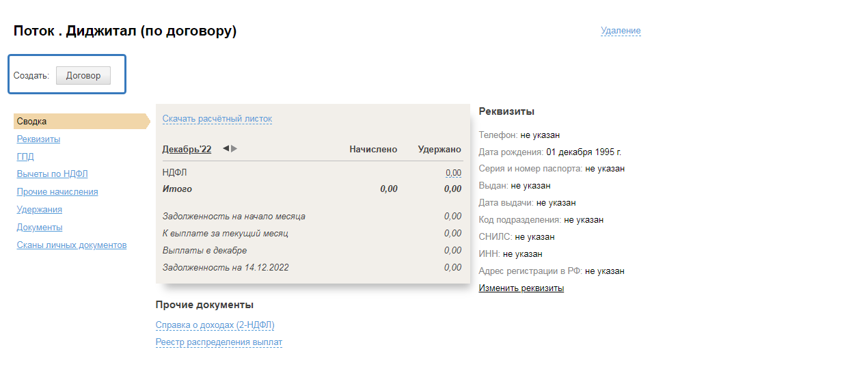Screen dimensions: 868x371
Task: Open the Удержания sidebar item
Action: pyautogui.click(x=40, y=210)
